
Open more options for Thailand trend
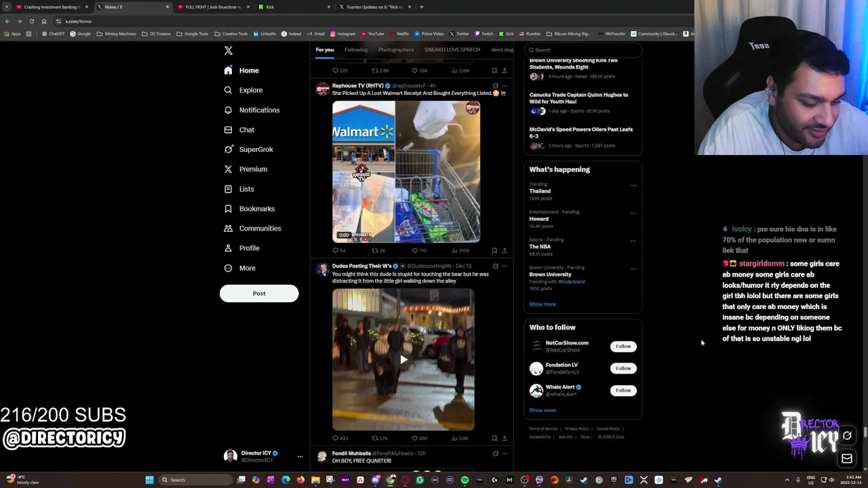(x=633, y=185)
